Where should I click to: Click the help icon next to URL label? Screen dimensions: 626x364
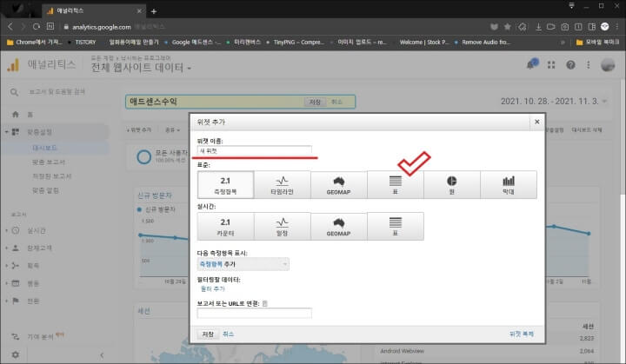pyautogui.click(x=264, y=304)
